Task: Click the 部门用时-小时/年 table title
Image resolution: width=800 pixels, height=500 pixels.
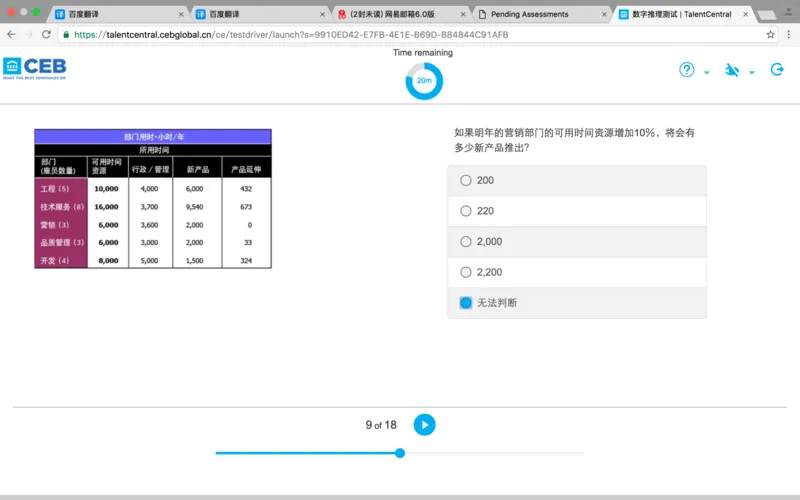Action: coord(154,137)
